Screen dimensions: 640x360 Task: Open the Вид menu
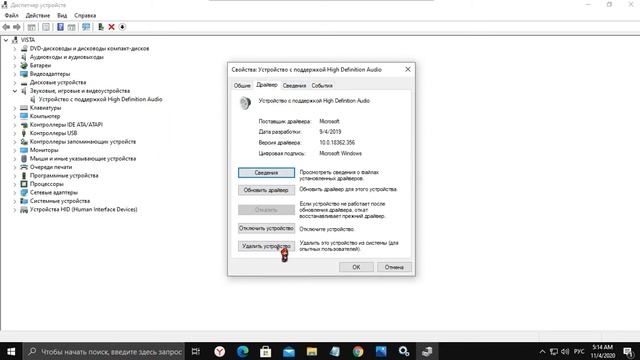pyautogui.click(x=62, y=15)
